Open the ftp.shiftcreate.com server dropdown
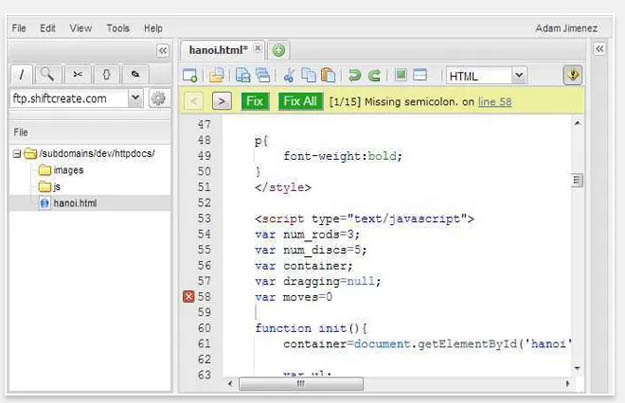This screenshot has width=625, height=403. 136,98
